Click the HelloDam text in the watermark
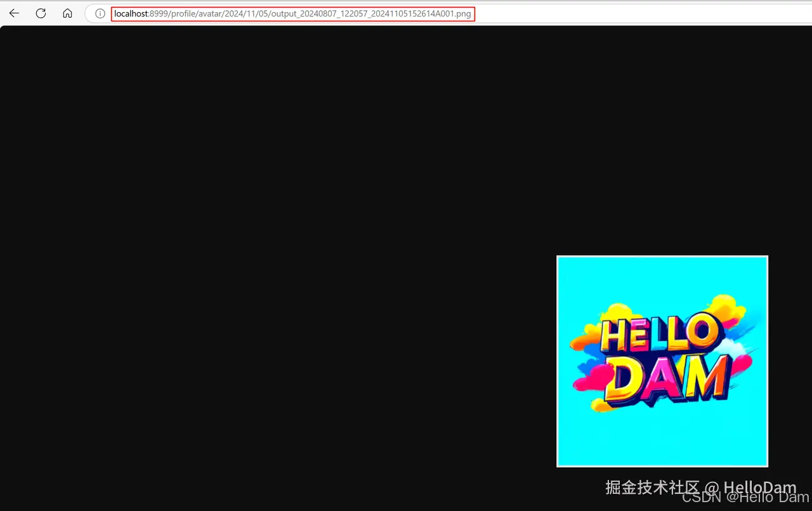 click(761, 487)
